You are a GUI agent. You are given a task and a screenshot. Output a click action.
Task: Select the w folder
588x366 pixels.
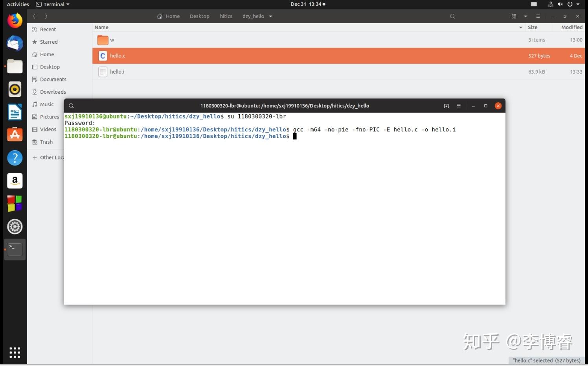coord(338,40)
